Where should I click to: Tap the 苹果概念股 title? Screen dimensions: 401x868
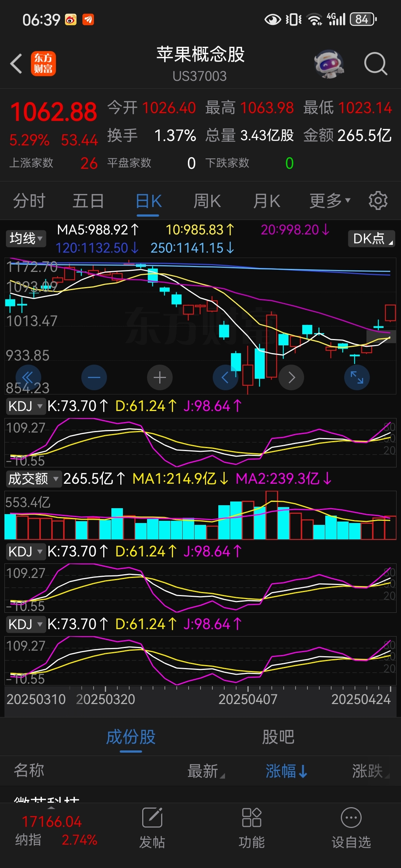[x=200, y=55]
